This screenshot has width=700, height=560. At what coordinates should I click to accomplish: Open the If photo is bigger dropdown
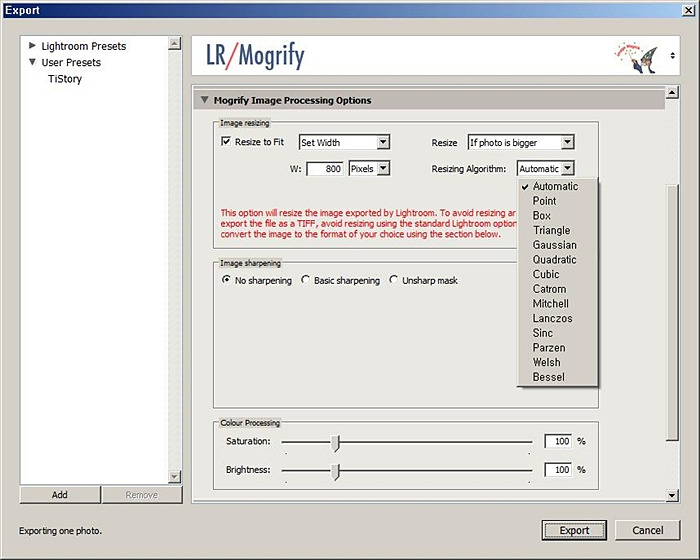[521, 142]
